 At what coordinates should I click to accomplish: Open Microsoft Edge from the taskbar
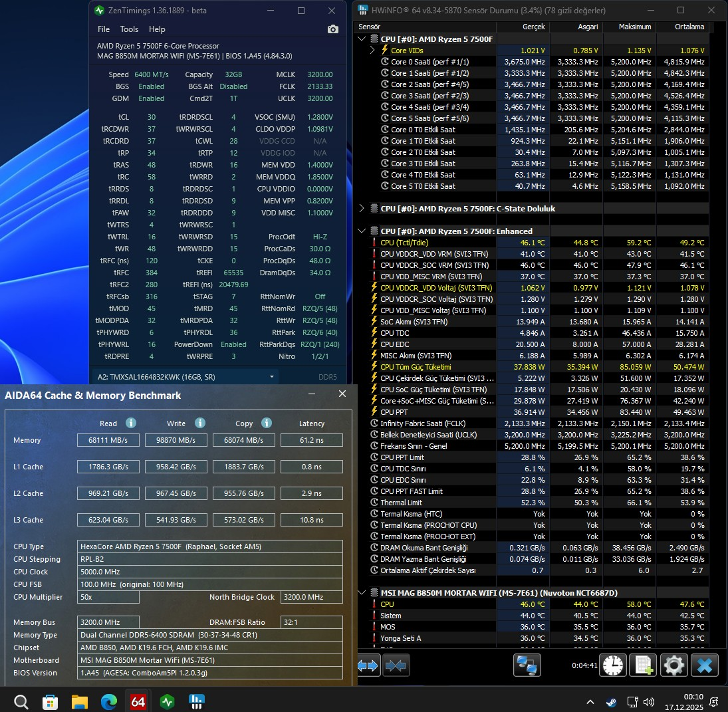click(108, 701)
